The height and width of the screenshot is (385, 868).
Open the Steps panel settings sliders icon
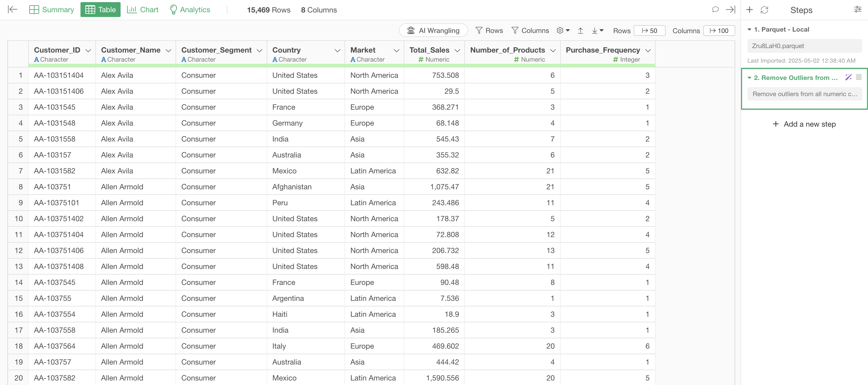pos(858,10)
